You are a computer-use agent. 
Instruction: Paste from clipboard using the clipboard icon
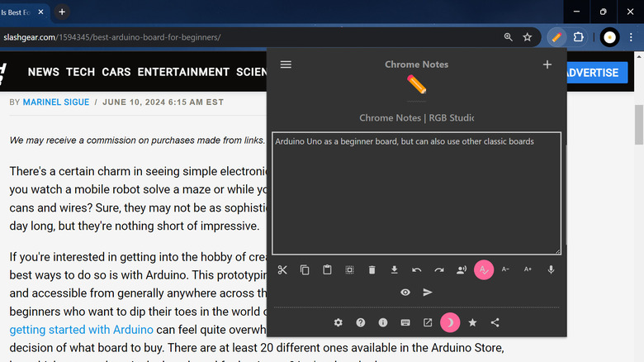coord(327,269)
